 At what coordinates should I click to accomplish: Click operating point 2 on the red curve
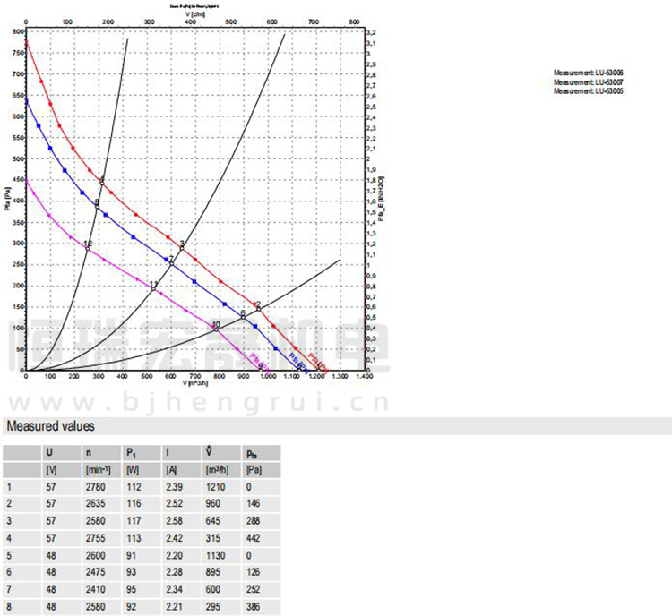tap(257, 307)
